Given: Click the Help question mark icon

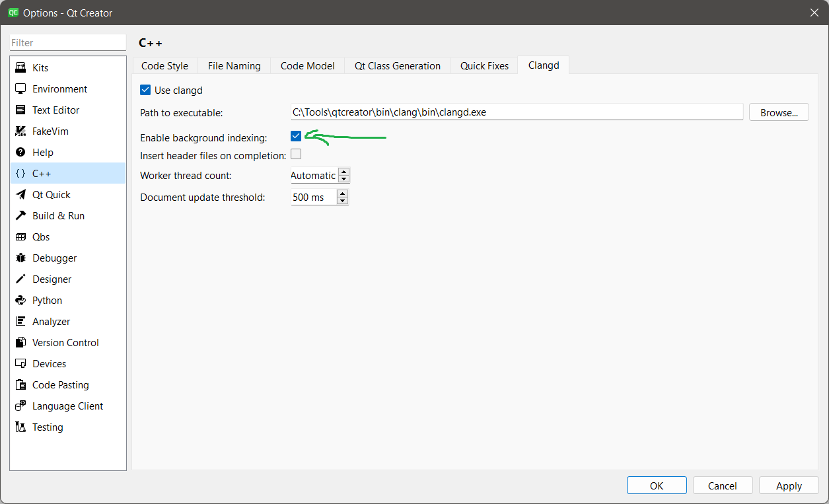Looking at the screenshot, I should tap(20, 153).
